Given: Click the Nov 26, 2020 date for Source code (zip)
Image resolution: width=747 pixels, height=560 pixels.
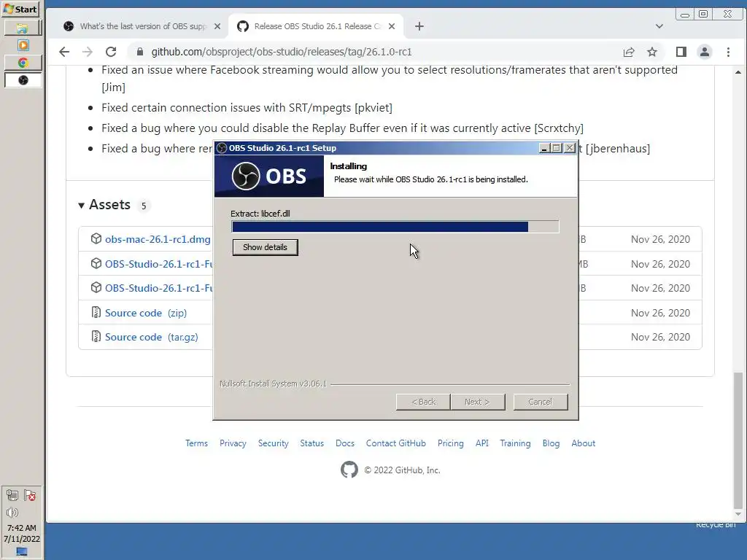Looking at the screenshot, I should click(660, 313).
